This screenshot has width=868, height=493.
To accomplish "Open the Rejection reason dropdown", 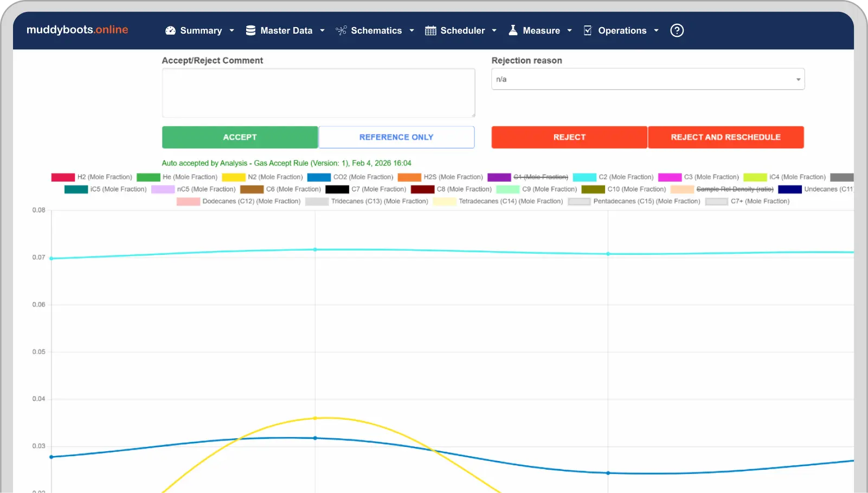I will click(x=647, y=79).
